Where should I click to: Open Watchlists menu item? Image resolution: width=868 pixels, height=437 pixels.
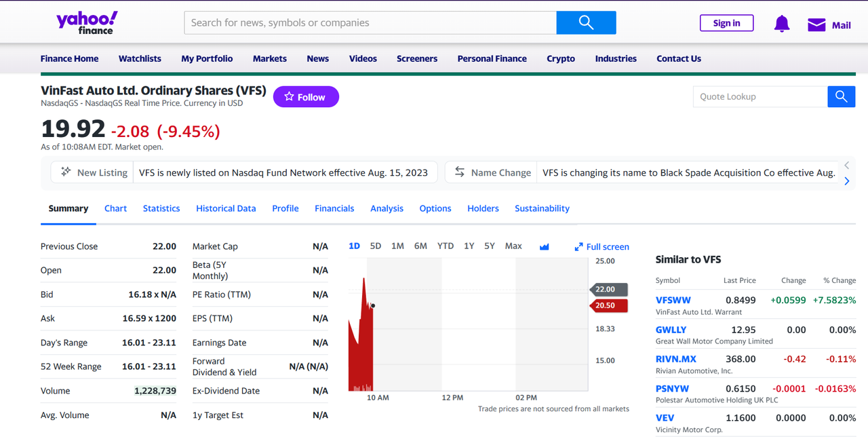coord(140,58)
